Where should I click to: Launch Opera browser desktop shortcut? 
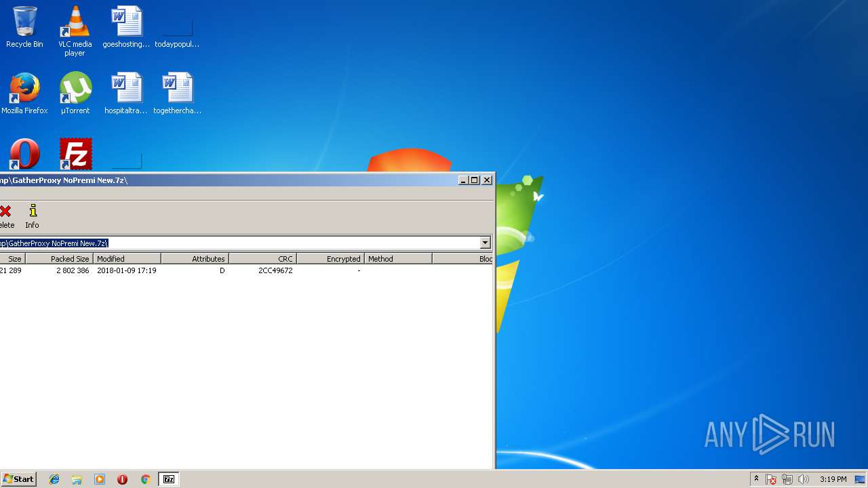click(24, 155)
